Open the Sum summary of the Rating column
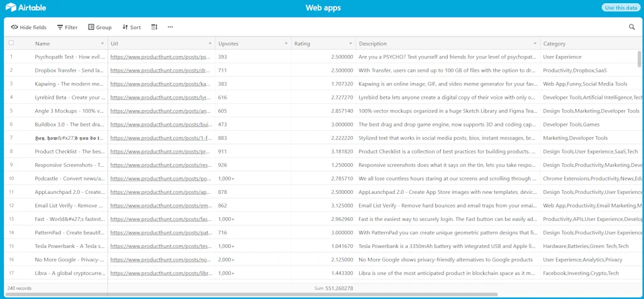The image size is (644, 299). coord(334,288)
